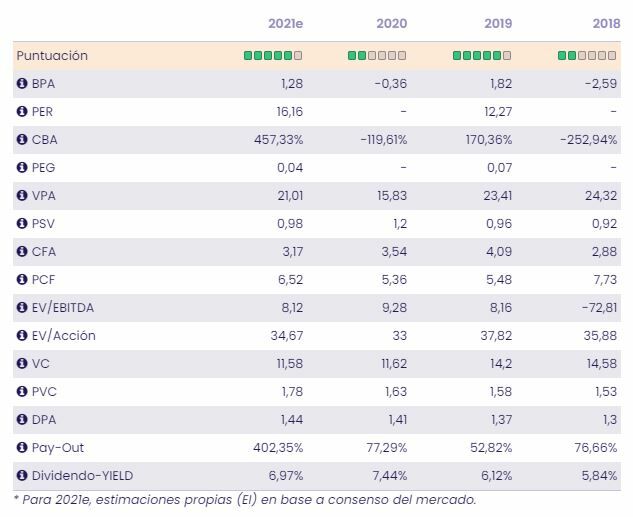Click the 457,33% CBA value

(276, 140)
